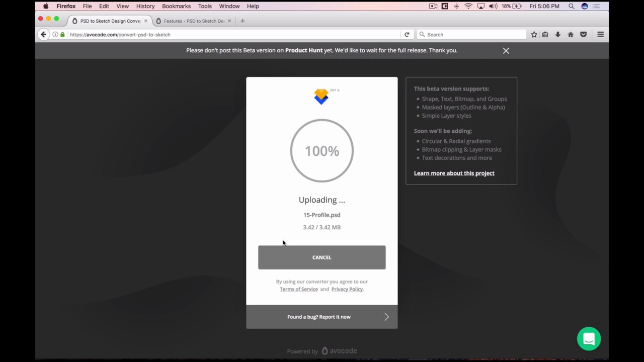This screenshot has height=362, width=644.
Task: Open the Window menu
Action: [x=229, y=6]
